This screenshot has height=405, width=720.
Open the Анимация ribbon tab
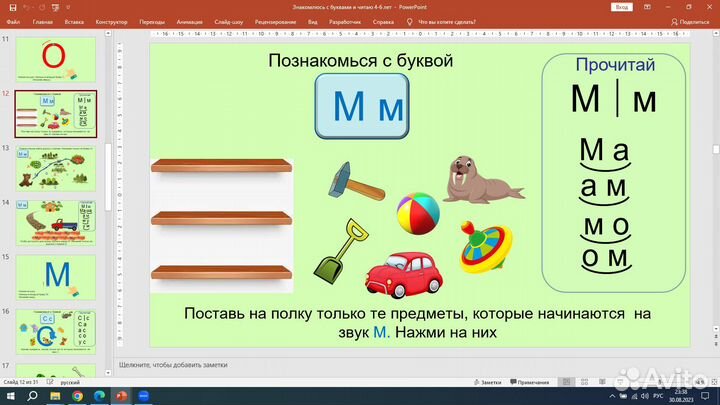pos(189,22)
